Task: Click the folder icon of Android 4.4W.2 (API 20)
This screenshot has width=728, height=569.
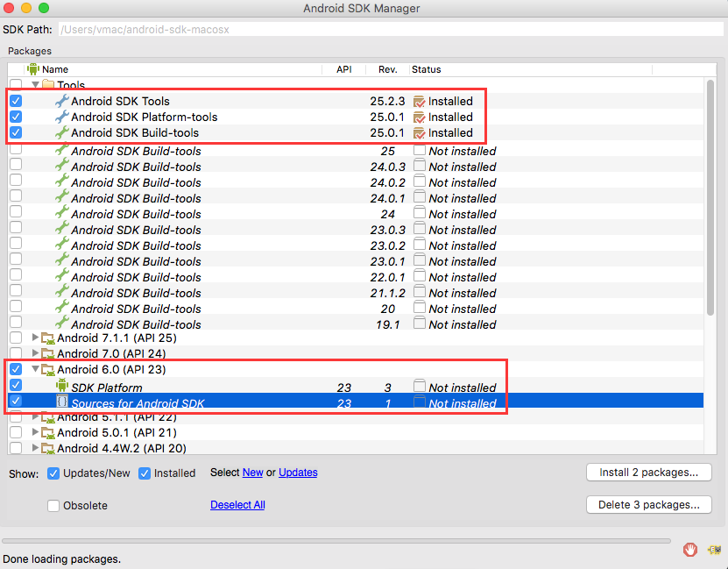Action: click(48, 448)
